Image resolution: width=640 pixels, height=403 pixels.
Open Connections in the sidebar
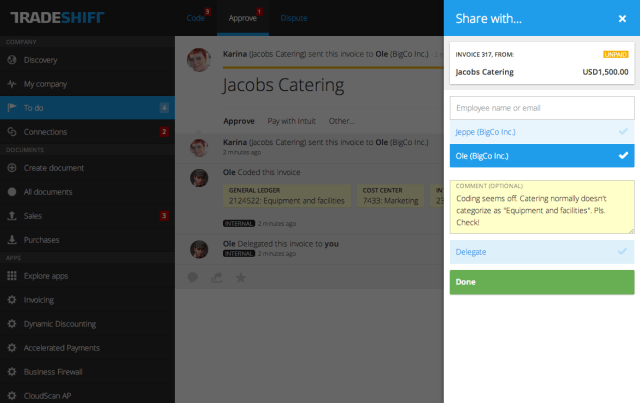click(x=87, y=131)
